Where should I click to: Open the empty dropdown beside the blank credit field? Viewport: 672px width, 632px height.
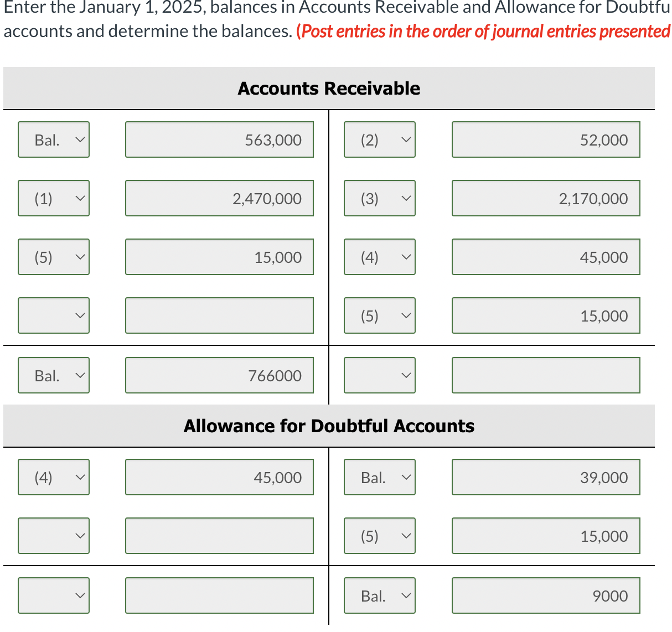coord(379,375)
